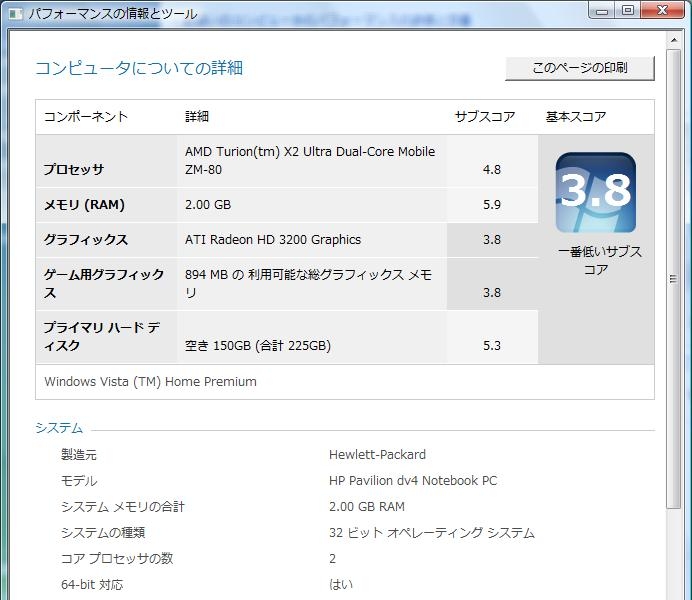Click the 4.8 processor subscore
Viewport: 692px width, 600px height.
click(492, 170)
